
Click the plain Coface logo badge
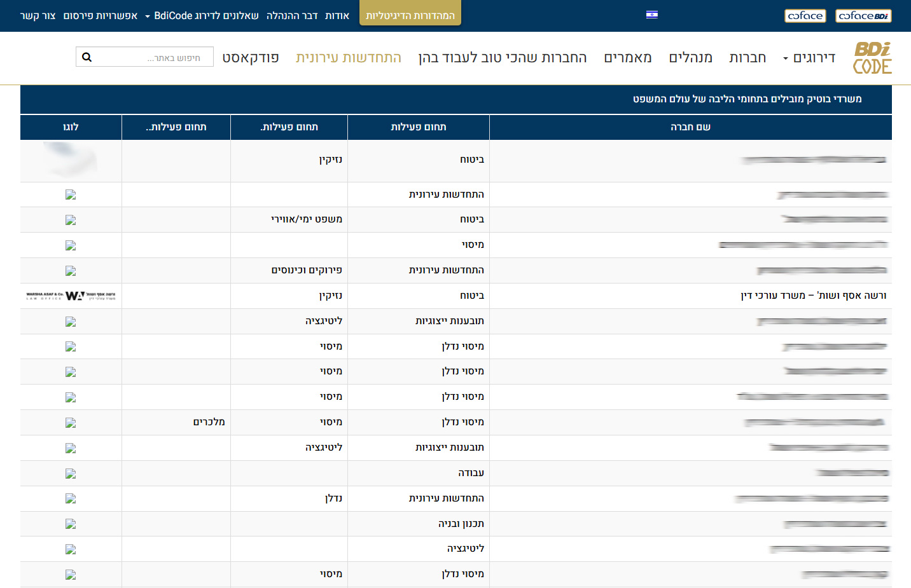point(805,16)
